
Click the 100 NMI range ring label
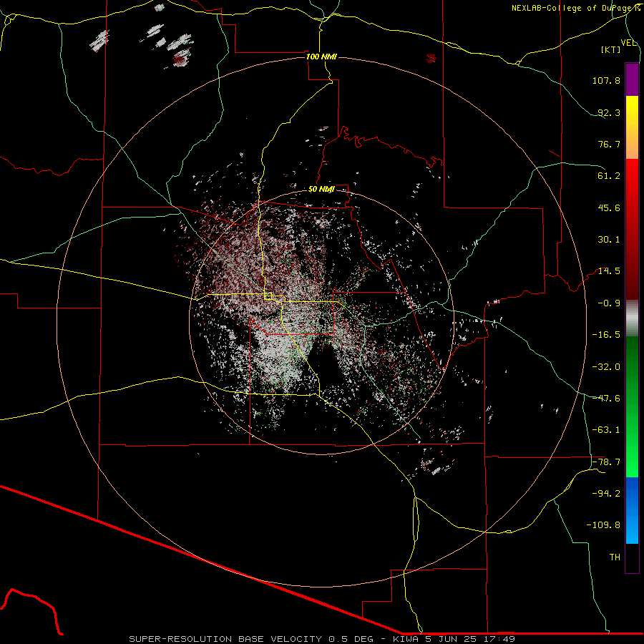point(321,57)
